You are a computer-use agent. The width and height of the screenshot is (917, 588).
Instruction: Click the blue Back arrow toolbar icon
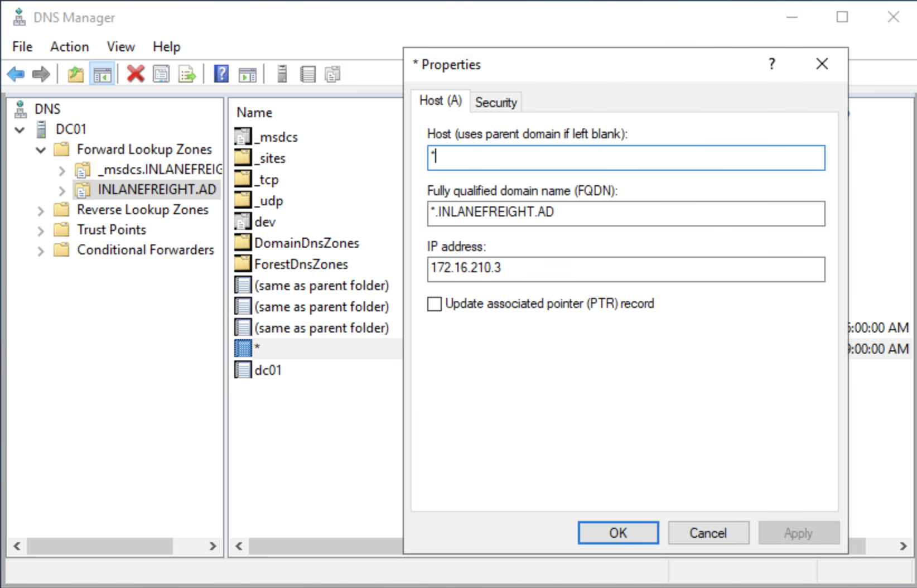(16, 74)
